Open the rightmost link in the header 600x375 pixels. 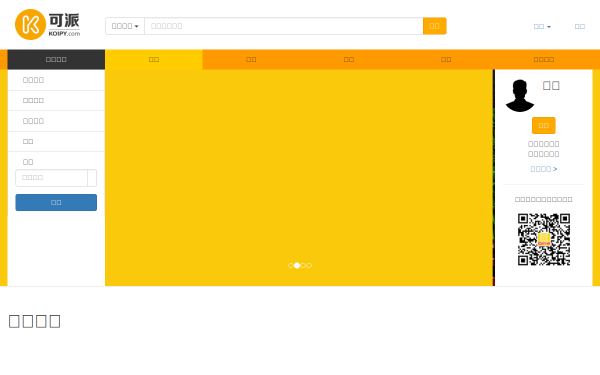580,26
